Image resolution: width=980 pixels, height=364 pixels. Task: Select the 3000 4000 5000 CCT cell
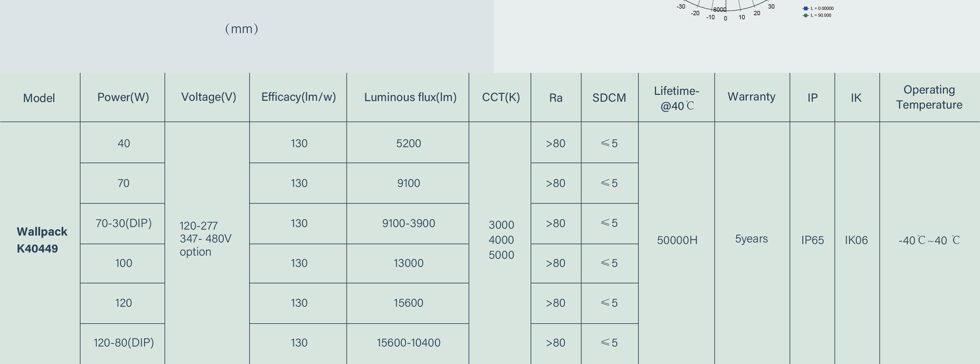[501, 240]
